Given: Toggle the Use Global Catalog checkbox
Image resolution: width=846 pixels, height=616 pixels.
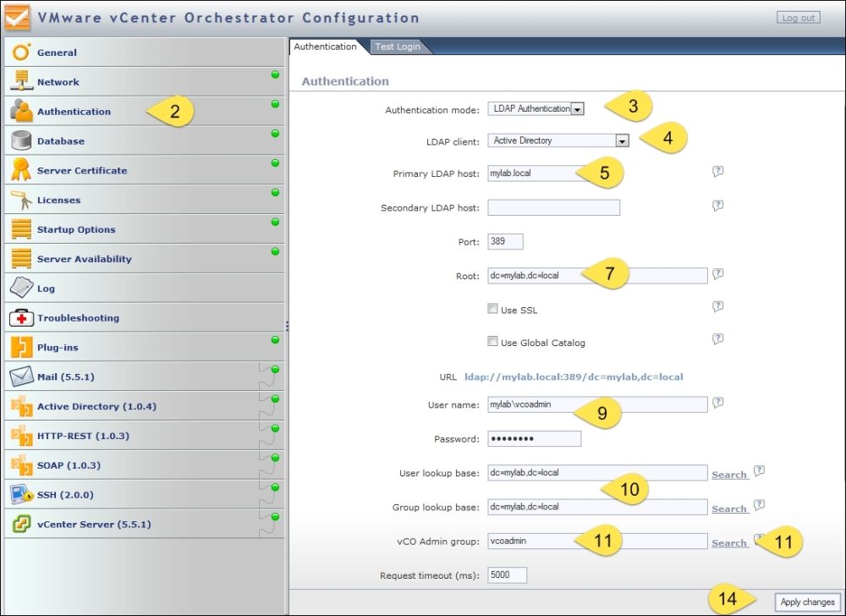Looking at the screenshot, I should tap(492, 341).
